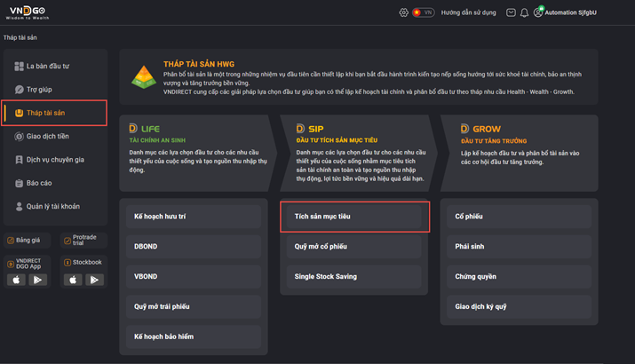Open the mail inbox icon
This screenshot has height=364, width=635.
point(511,12)
